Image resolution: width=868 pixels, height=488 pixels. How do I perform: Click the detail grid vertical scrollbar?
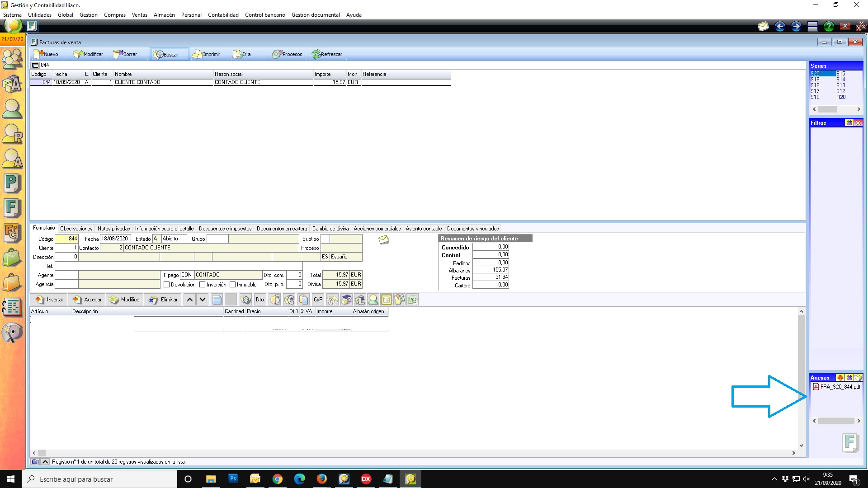[x=801, y=378]
